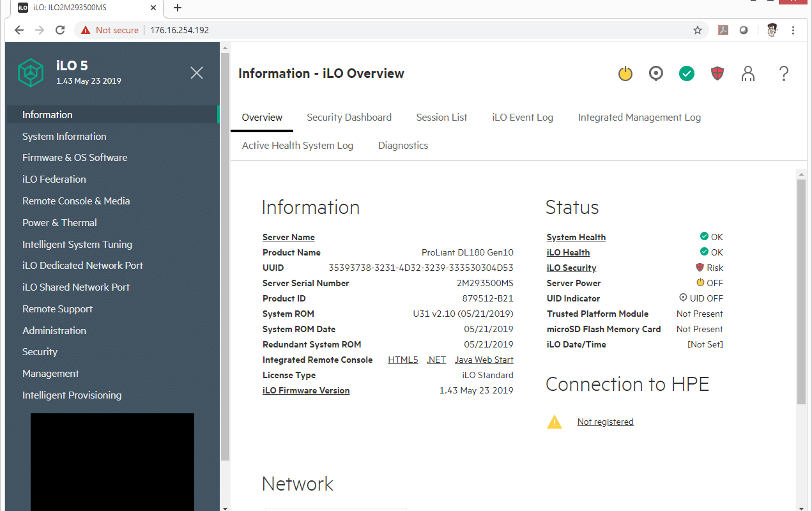Screen dimensions: 812x511
Task: Open the Integrated Management Log tab
Action: point(640,118)
